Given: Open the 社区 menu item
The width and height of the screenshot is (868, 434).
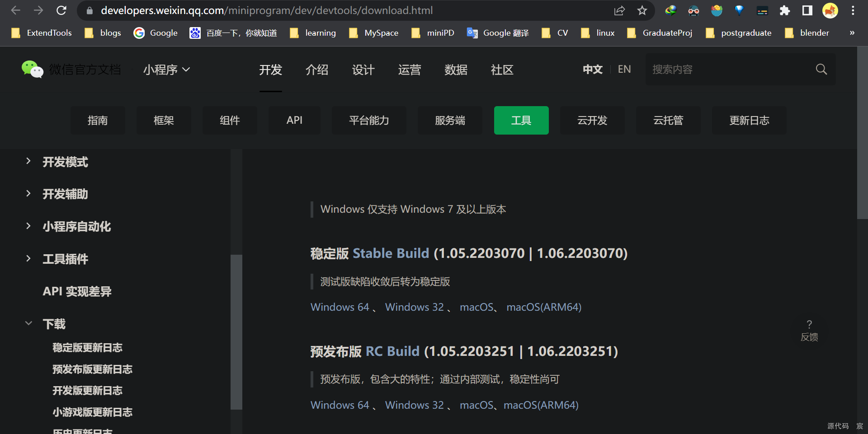Looking at the screenshot, I should 502,70.
